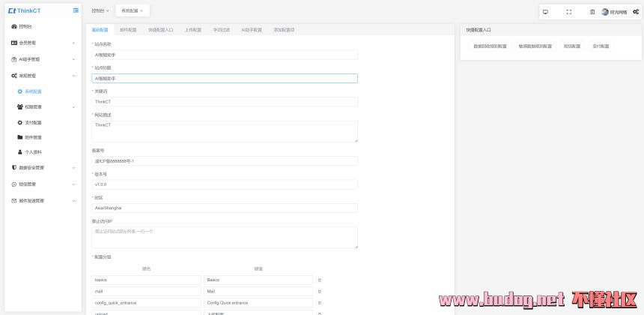Click the 时光网络 username in header
The width and height of the screenshot is (644, 315).
(x=619, y=12)
